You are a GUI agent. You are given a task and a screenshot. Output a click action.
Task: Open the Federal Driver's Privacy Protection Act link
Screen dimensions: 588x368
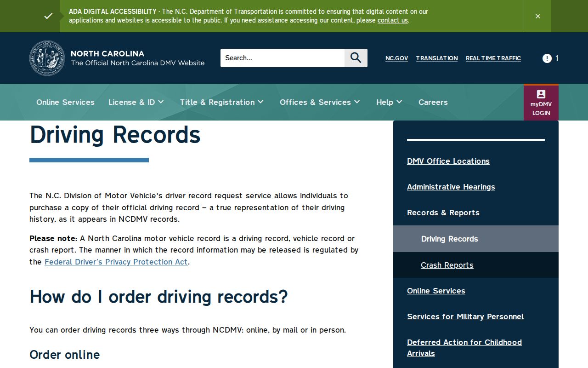116,262
